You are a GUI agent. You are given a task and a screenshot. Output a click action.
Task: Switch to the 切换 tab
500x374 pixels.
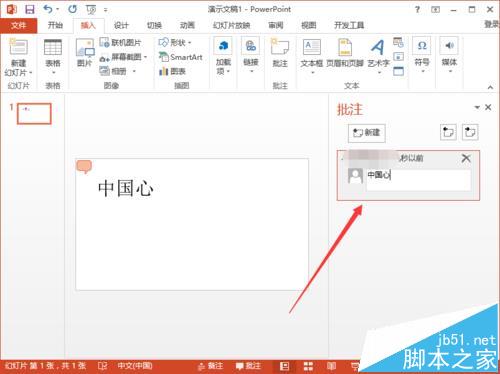point(154,25)
